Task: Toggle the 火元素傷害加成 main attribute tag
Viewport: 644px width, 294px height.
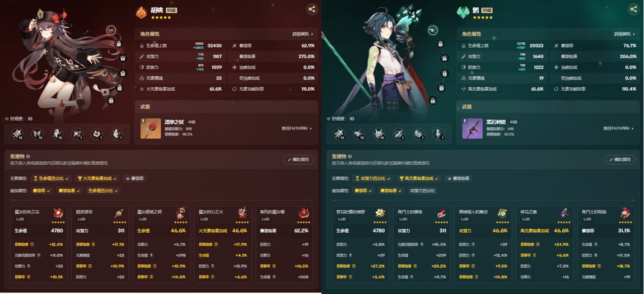Action: [x=98, y=178]
